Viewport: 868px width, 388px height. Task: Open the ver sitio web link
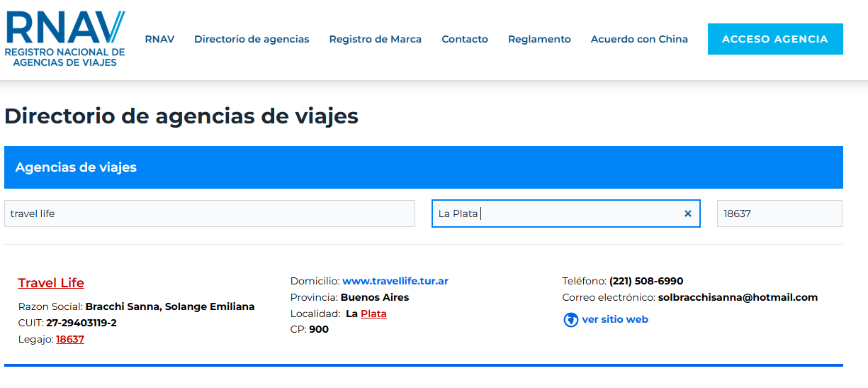point(614,319)
